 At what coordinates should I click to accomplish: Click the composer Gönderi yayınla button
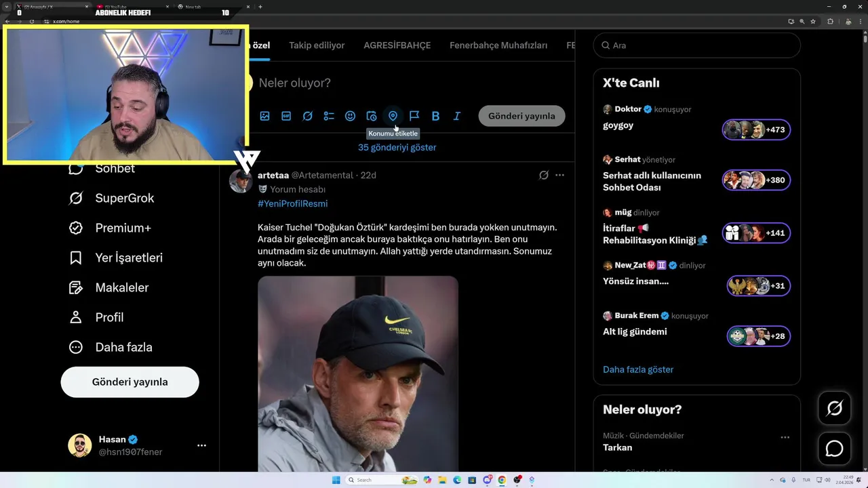coord(521,116)
